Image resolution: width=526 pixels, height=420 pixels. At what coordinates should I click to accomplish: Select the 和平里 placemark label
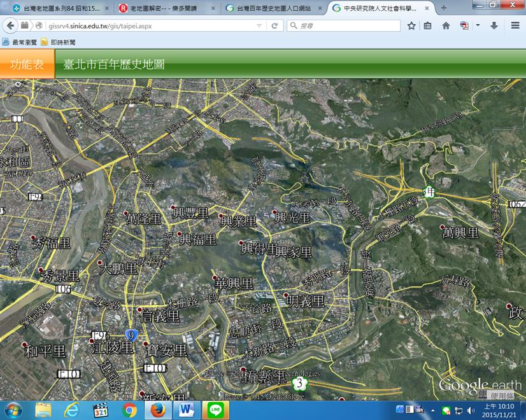pyautogui.click(x=45, y=351)
